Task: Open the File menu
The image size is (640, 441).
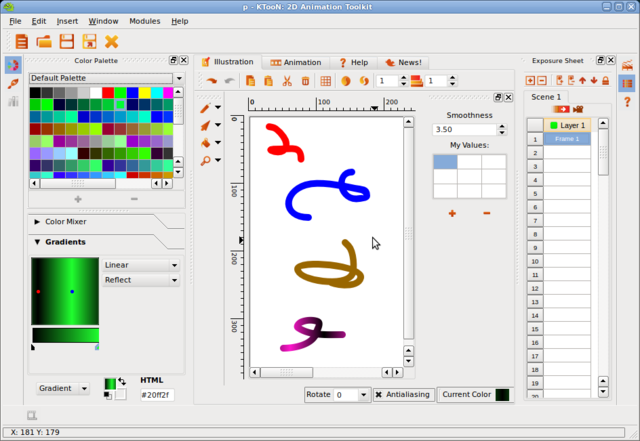Action: 15,21
